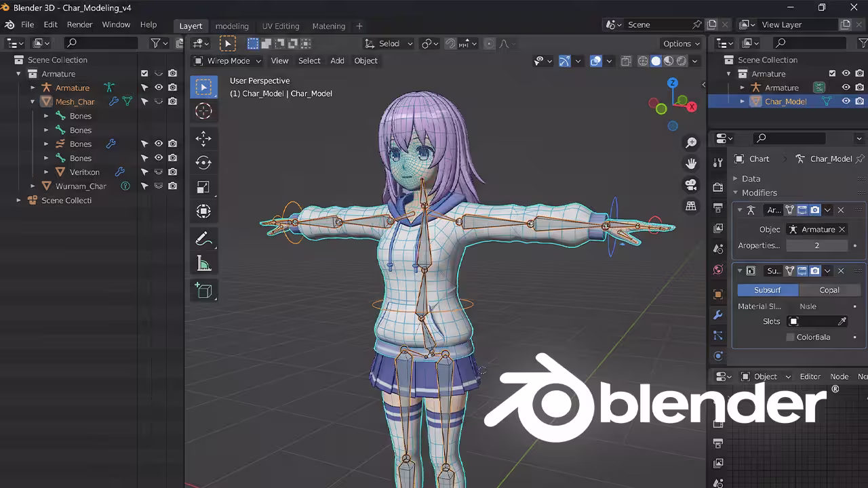Screen dimensions: 868x488
Task: Toggle X-ray display in viewport header
Action: (x=626, y=61)
